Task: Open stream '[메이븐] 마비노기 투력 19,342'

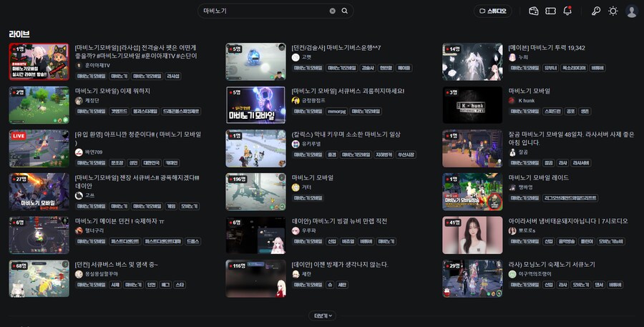Action: [547, 48]
